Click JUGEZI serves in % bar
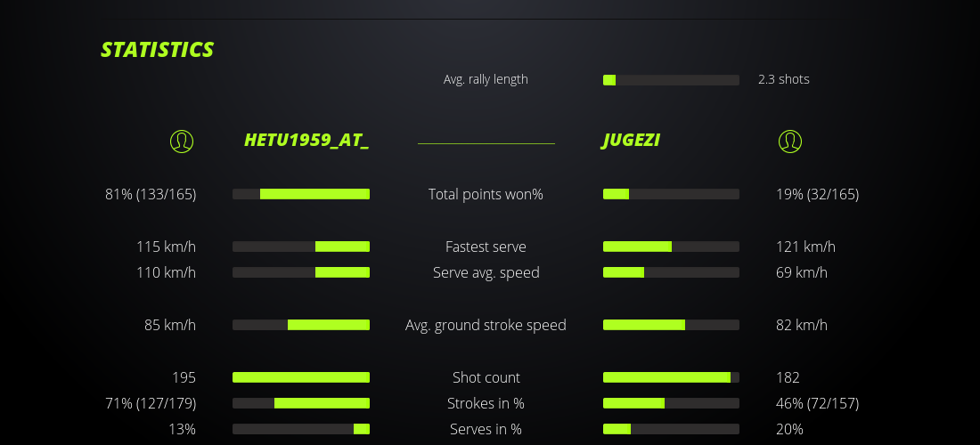The height and width of the screenshot is (445, 980). 671,429
